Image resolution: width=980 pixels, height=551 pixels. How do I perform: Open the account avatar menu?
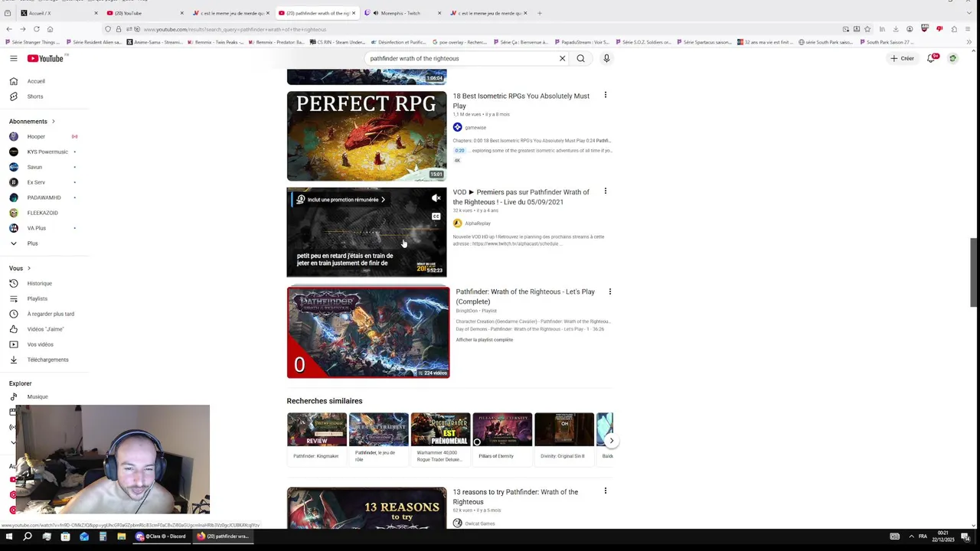click(x=952, y=58)
